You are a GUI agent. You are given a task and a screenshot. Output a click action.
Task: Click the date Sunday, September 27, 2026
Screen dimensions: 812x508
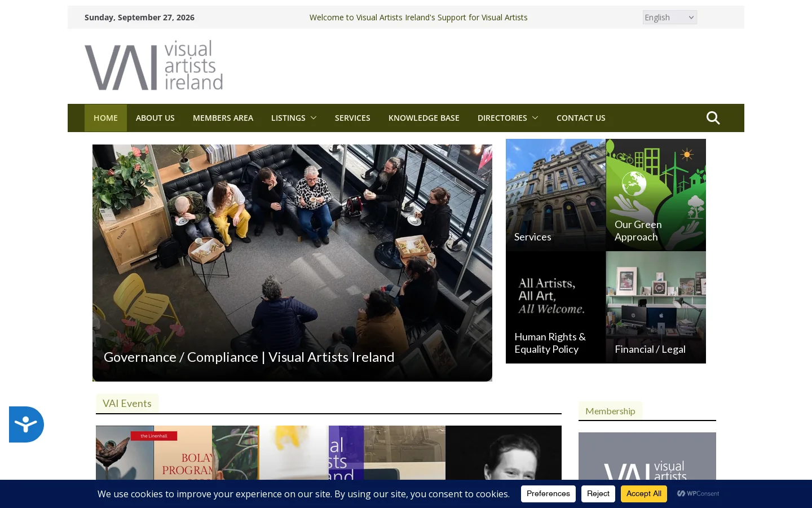tap(139, 17)
